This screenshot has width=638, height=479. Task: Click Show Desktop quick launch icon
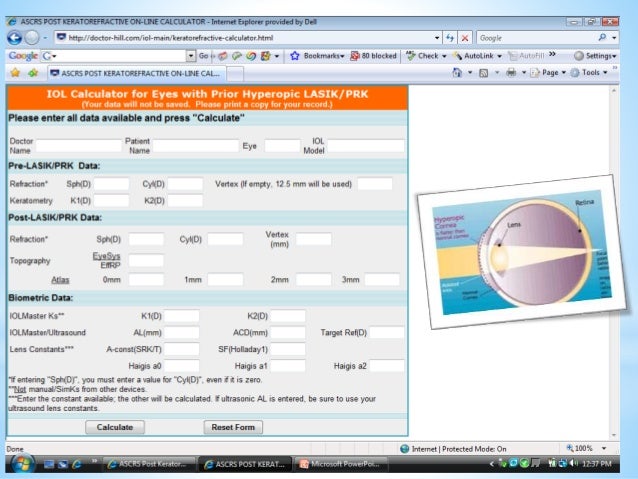pos(49,464)
